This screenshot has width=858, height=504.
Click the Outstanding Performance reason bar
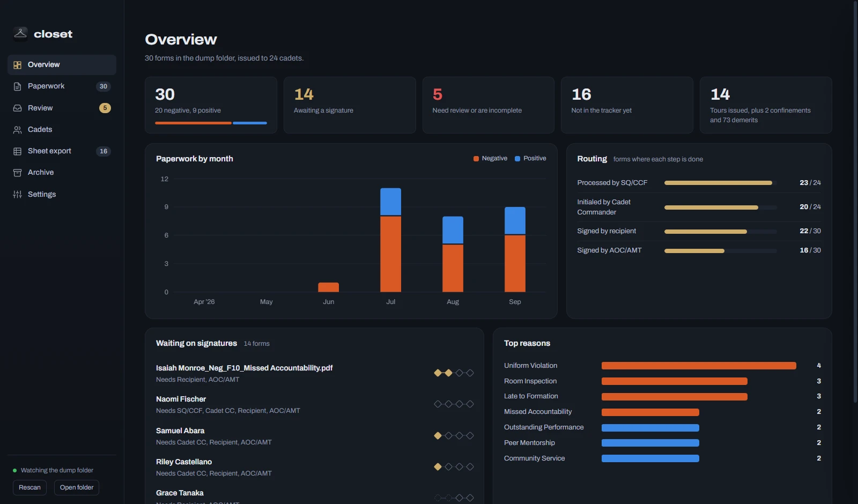pyautogui.click(x=650, y=428)
